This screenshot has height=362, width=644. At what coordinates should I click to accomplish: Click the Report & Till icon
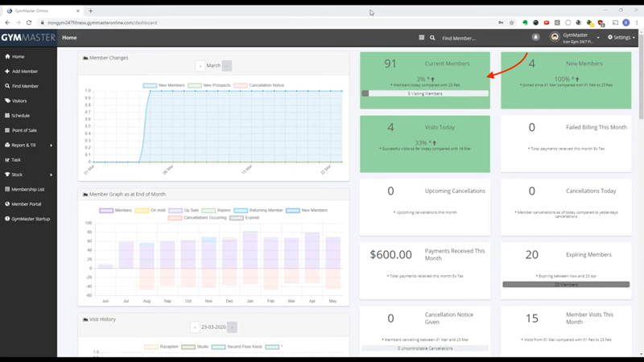point(7,145)
